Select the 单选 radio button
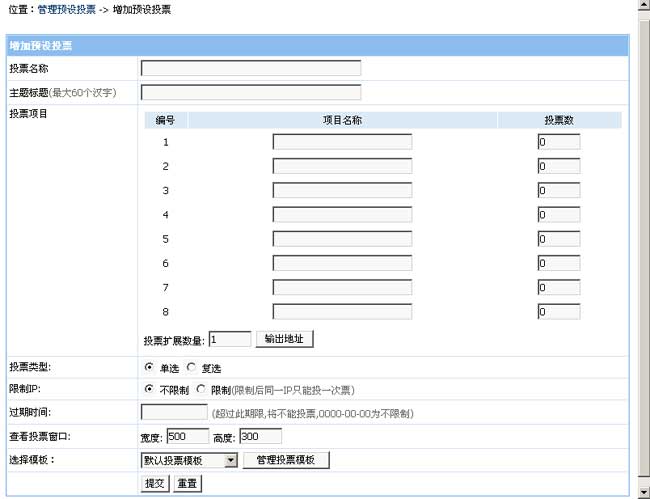 tap(149, 367)
